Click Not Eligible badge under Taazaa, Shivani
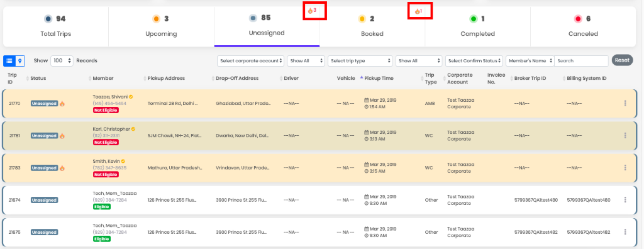644x249 pixels. point(106,110)
